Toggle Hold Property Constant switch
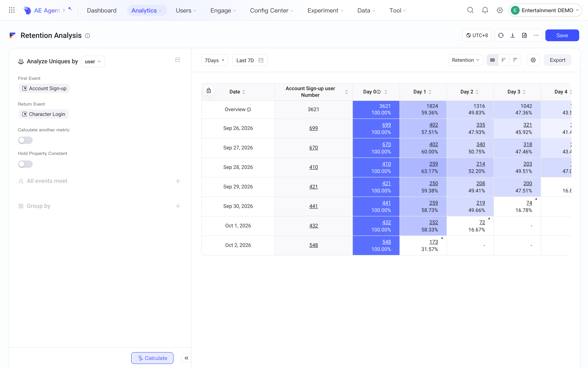This screenshot has height=368, width=588. 25,164
